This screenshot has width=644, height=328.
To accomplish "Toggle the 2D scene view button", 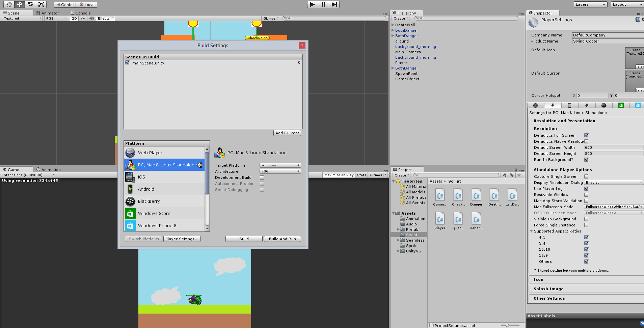I will tap(74, 19).
